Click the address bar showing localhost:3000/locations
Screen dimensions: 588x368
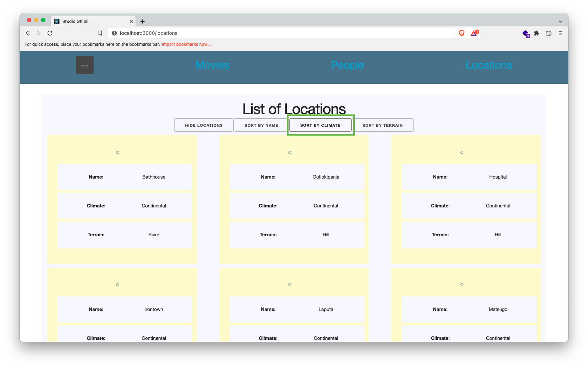pos(282,33)
